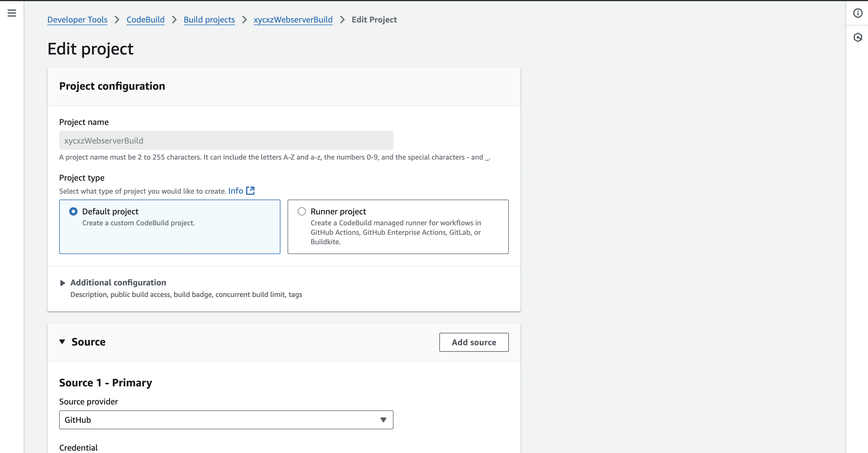
Task: Go to Developer Tools breadcrumb
Action: [x=77, y=20]
